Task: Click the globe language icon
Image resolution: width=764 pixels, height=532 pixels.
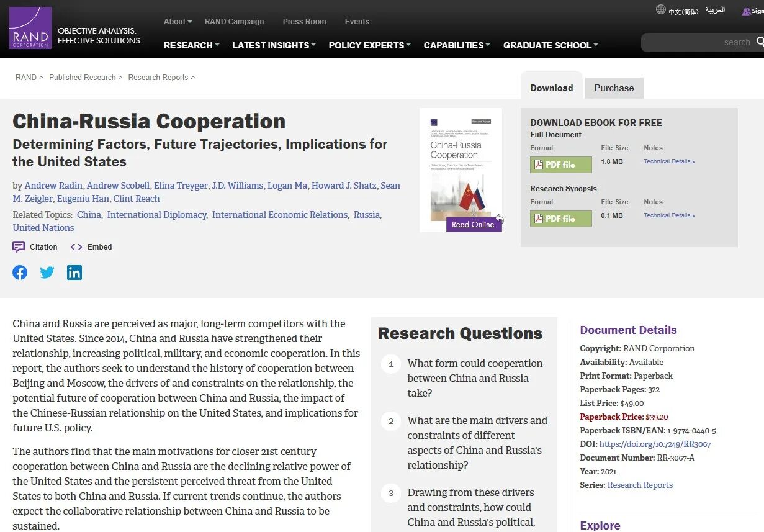Action: click(x=661, y=10)
